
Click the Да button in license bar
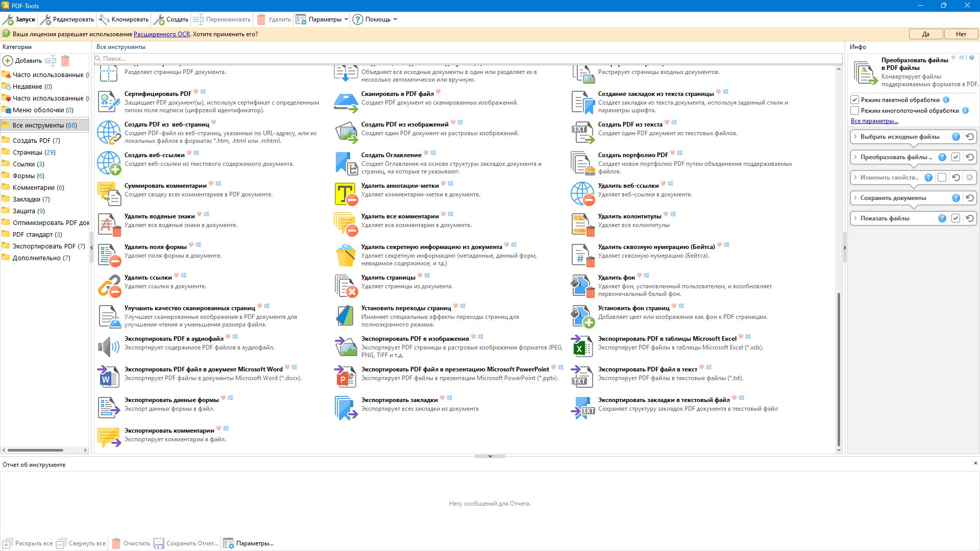coord(925,34)
